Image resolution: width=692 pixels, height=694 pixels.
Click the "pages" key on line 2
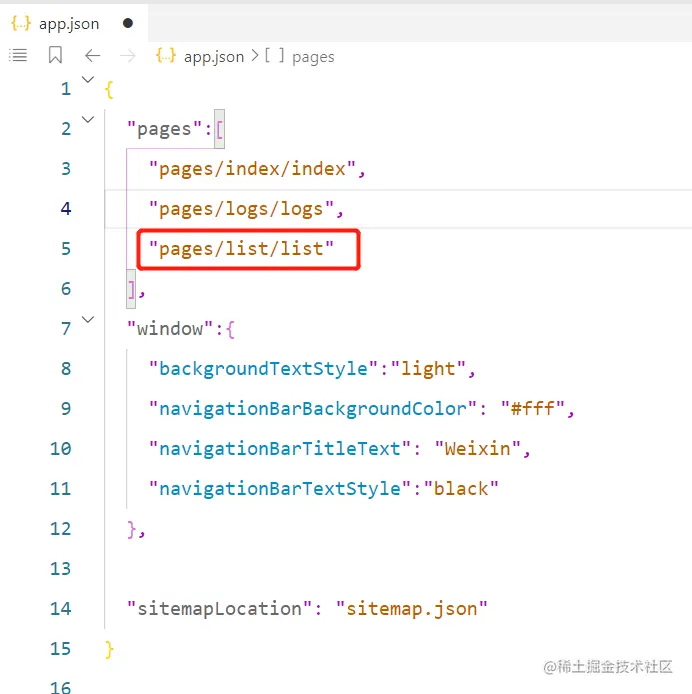(164, 129)
